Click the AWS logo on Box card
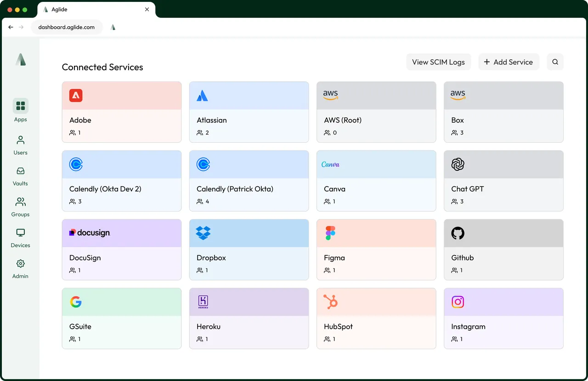Image resolution: width=588 pixels, height=381 pixels. (x=458, y=95)
